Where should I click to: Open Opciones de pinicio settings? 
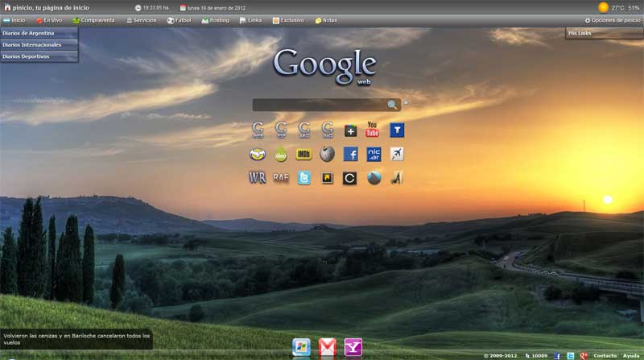click(613, 20)
